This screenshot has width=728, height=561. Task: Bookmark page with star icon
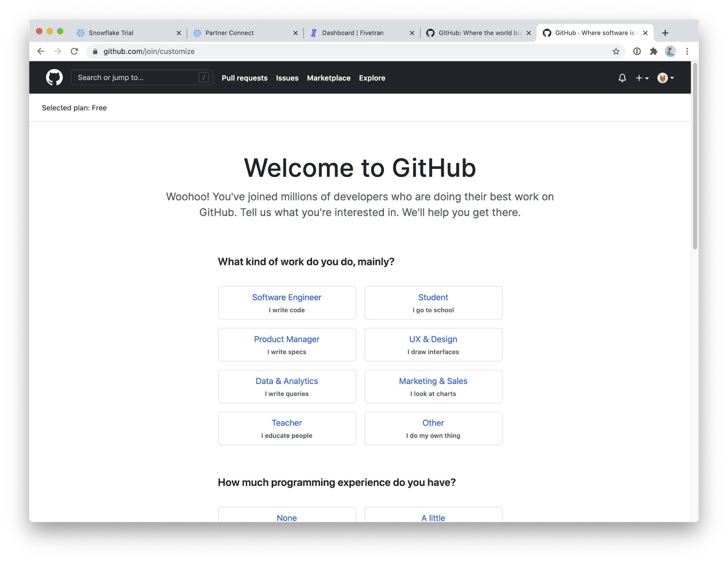pyautogui.click(x=616, y=51)
